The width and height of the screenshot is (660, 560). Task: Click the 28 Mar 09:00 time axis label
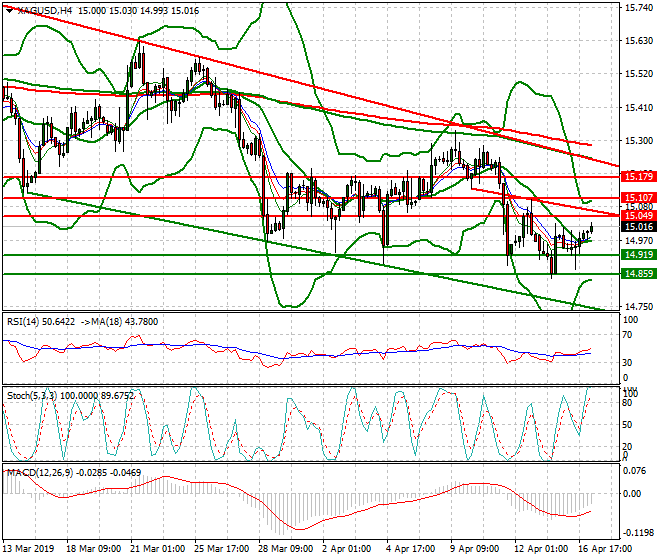pos(286,549)
